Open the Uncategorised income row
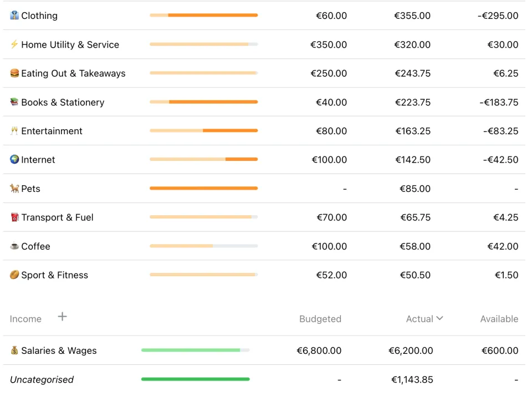 [x=264, y=379]
